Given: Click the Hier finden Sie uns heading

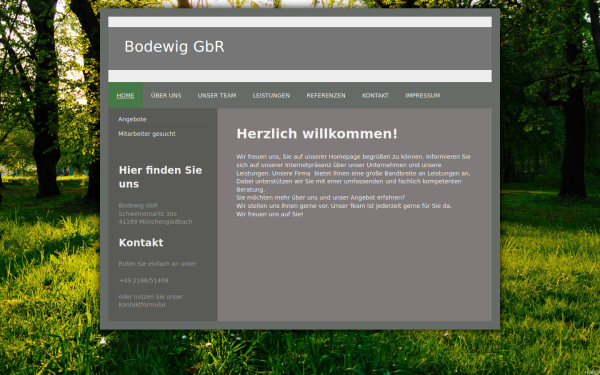Looking at the screenshot, I should click(x=160, y=177).
